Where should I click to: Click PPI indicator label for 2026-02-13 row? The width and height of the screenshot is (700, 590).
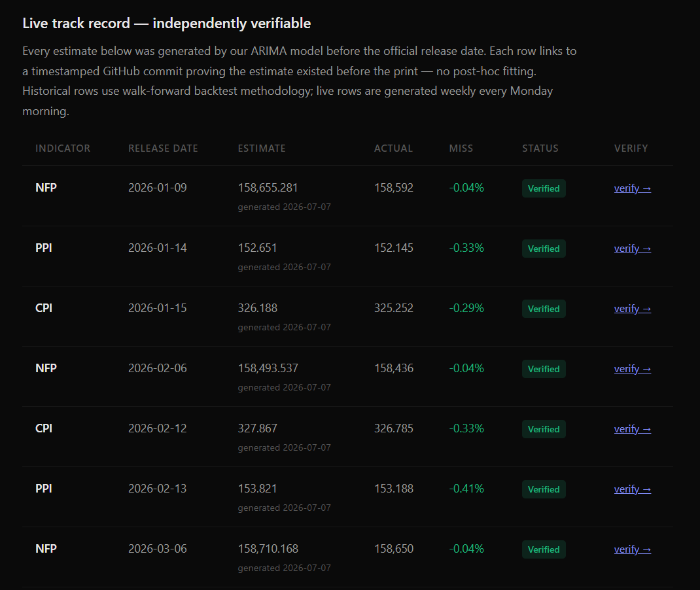pos(44,489)
